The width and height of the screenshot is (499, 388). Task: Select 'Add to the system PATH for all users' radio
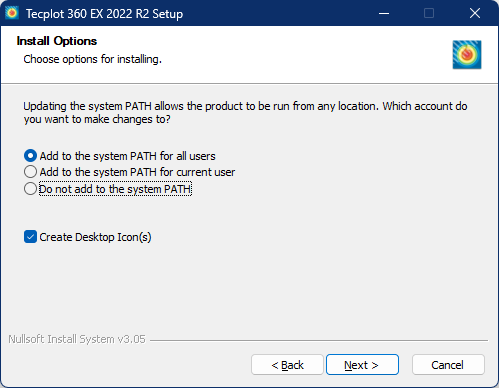click(x=30, y=156)
